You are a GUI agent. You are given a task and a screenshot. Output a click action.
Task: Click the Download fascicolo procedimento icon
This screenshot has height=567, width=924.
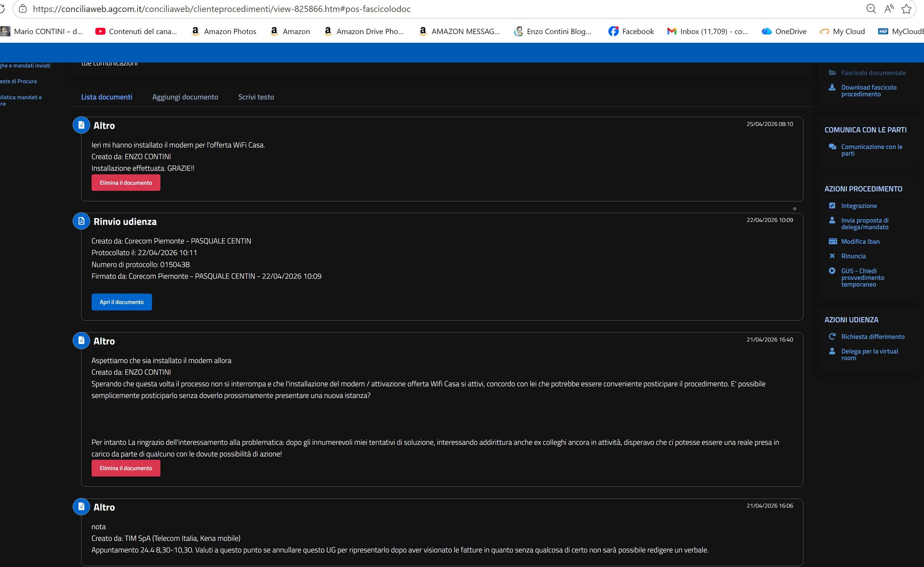click(832, 88)
